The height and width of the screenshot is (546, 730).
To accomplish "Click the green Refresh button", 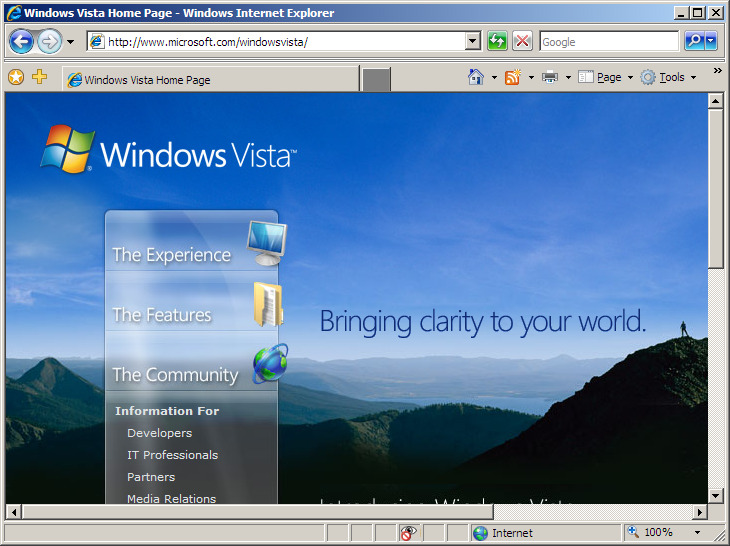I will (x=497, y=41).
